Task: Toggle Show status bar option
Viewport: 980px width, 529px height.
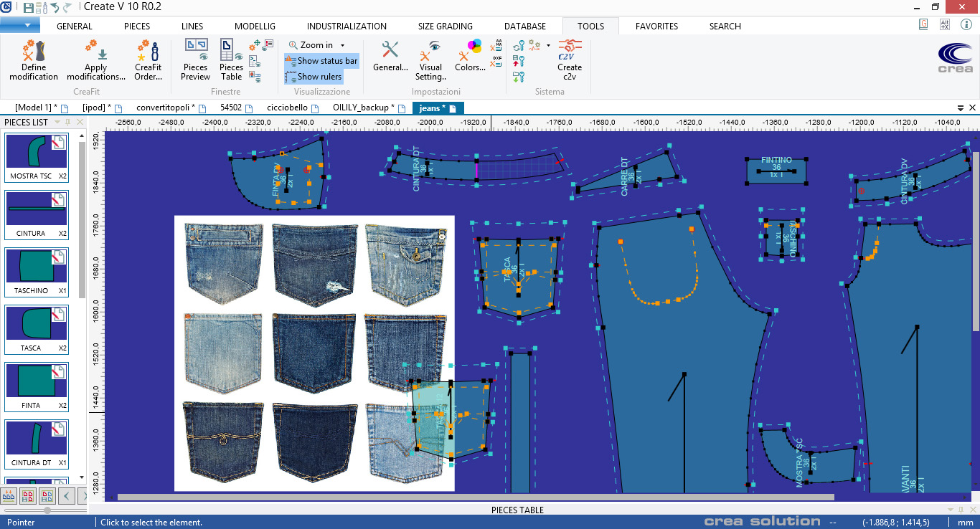Action: 321,61
